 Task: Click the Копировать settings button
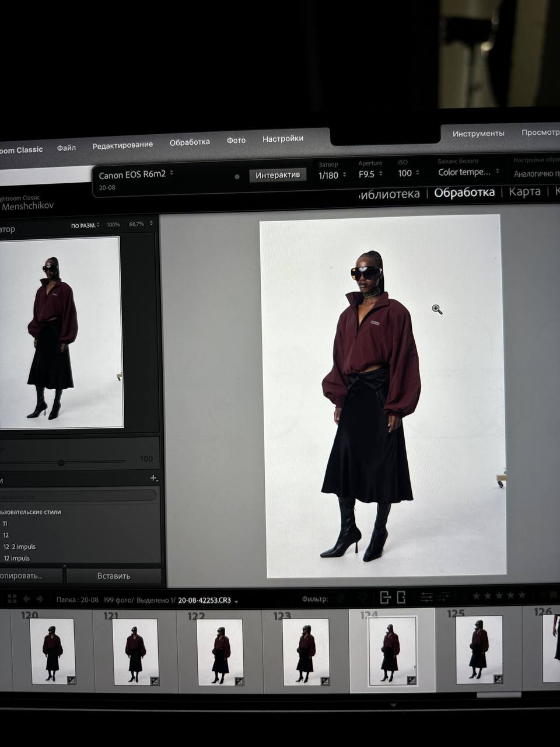30,576
